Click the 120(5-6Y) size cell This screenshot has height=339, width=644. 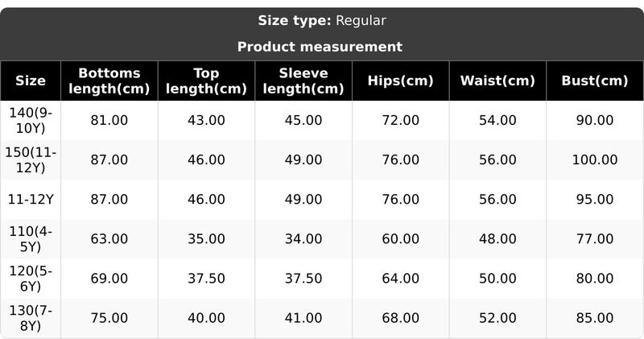31,278
